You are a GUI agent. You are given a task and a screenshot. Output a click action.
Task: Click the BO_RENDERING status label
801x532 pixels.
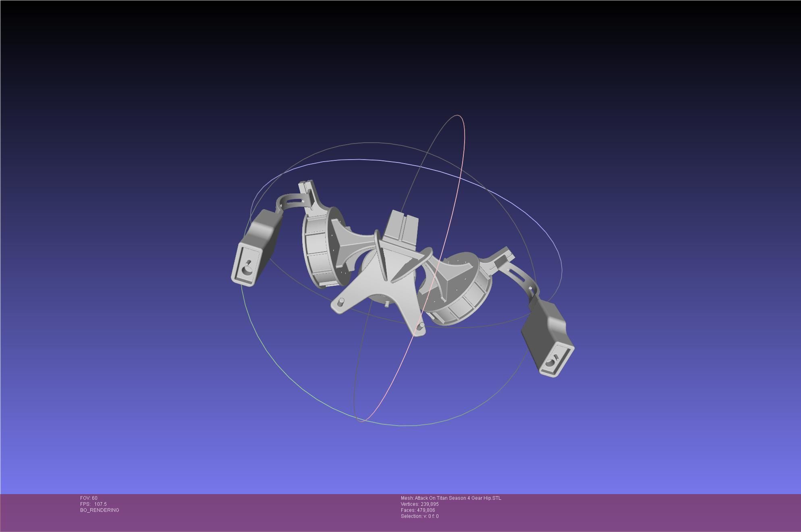coord(100,510)
